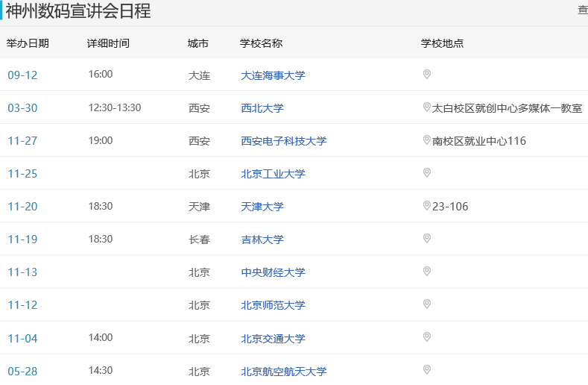Click the 学校地点 column header
The height and width of the screenshot is (385, 588).
coord(442,43)
